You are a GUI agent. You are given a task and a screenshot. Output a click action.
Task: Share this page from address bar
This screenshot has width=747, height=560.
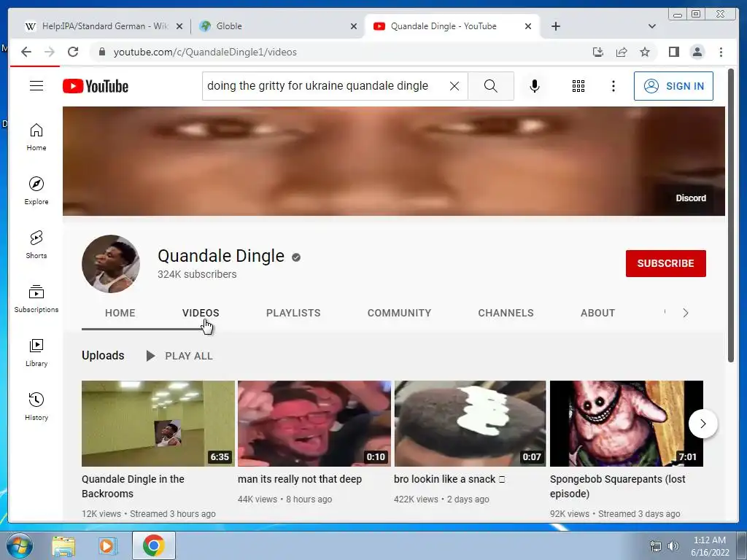pos(622,52)
